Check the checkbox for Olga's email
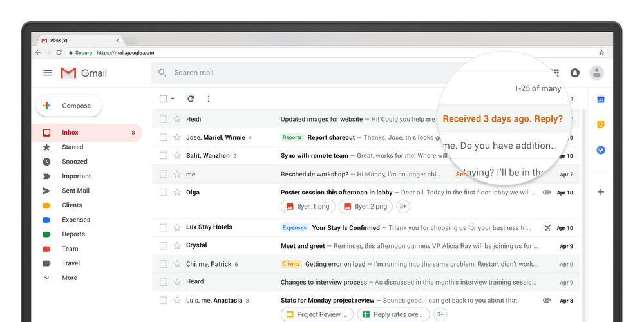 (164, 192)
